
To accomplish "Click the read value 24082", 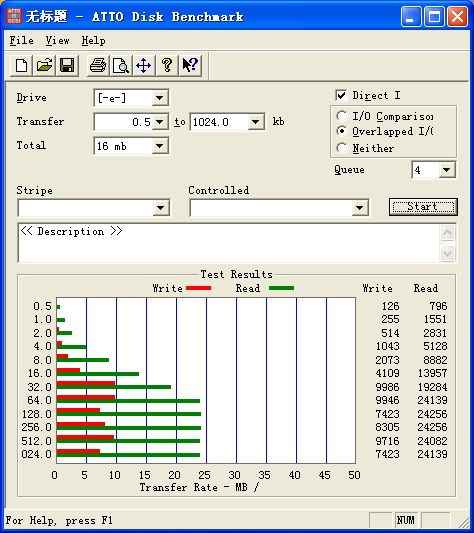I will point(432,441).
